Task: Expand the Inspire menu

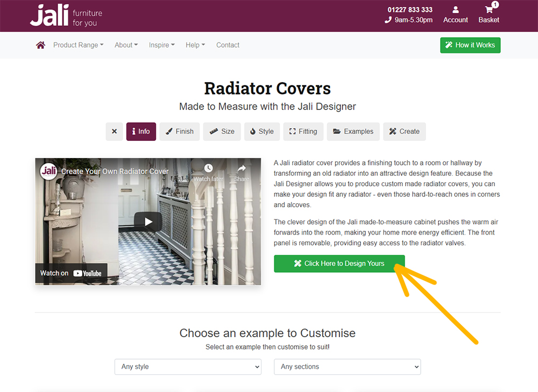Action: pos(161,45)
